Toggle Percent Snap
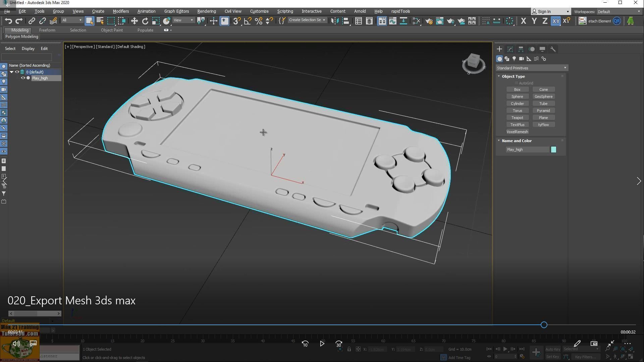 click(x=258, y=21)
